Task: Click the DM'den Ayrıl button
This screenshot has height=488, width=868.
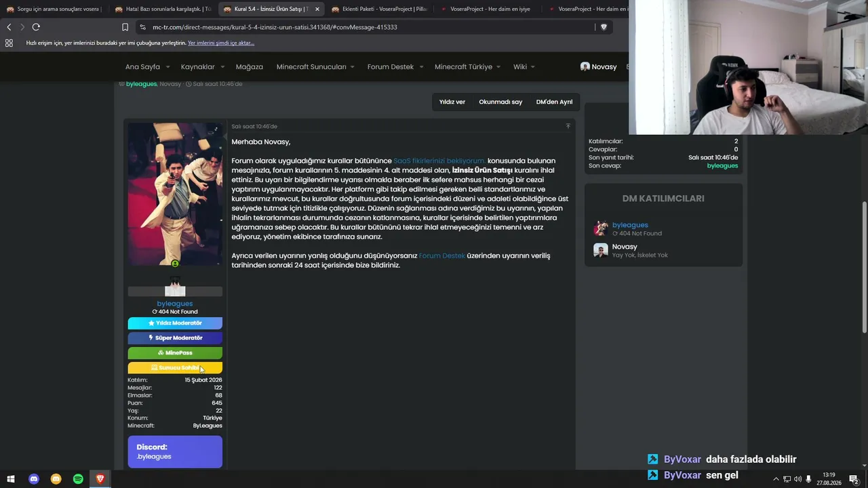Action: pos(554,102)
